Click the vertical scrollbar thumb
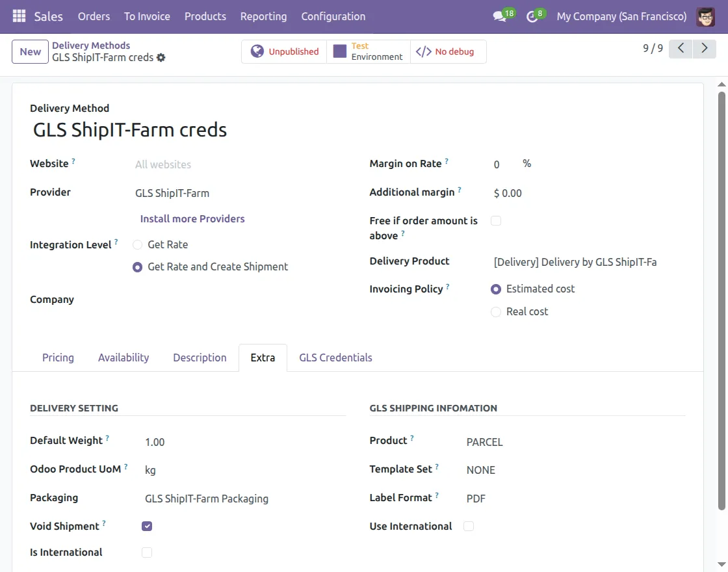 click(721, 300)
